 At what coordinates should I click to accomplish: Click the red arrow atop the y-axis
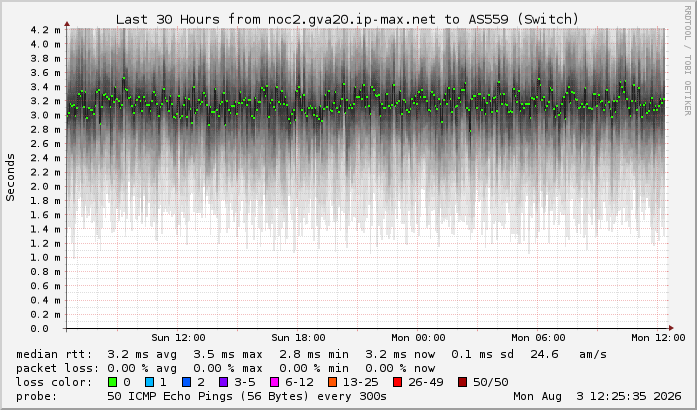pos(67,24)
